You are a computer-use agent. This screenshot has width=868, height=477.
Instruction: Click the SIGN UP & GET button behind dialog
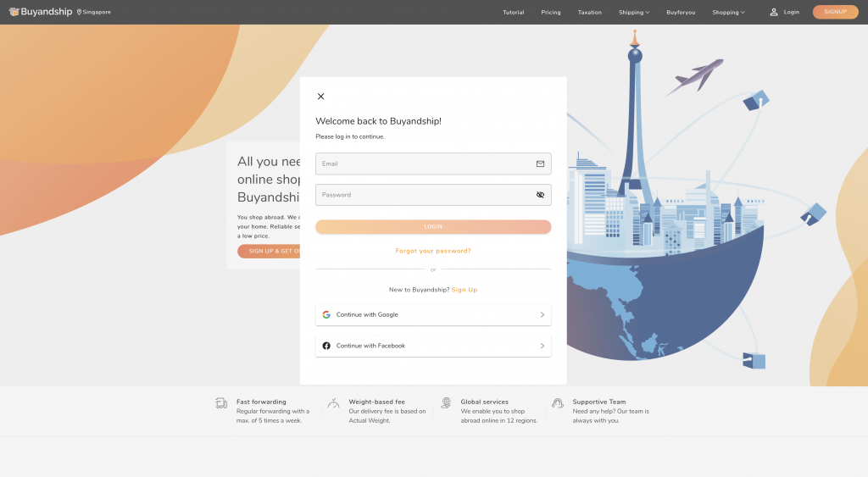269,252
